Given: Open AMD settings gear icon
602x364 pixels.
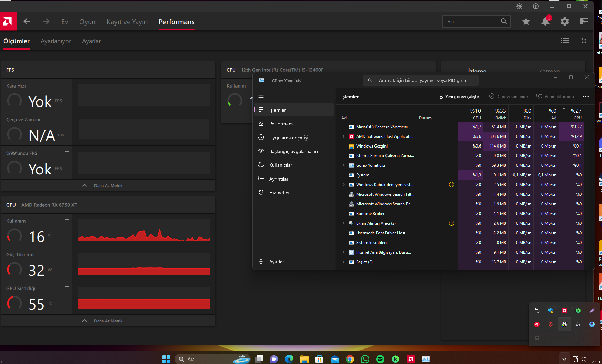Looking at the screenshot, I should (x=565, y=22).
